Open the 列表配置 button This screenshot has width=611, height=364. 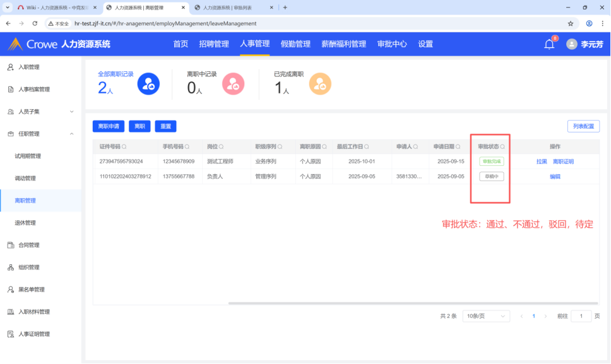coord(583,126)
